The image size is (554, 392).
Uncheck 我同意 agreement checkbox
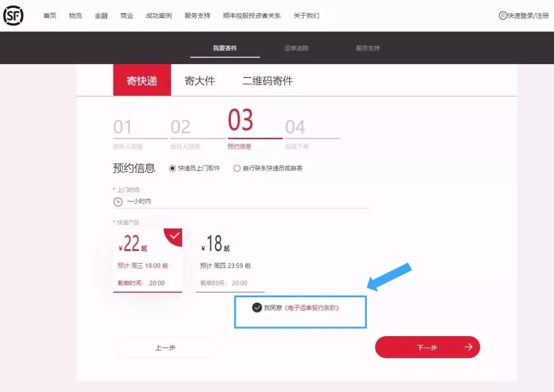click(257, 308)
